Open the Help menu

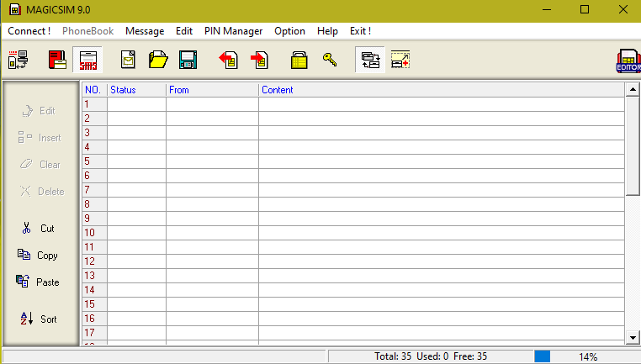327,31
